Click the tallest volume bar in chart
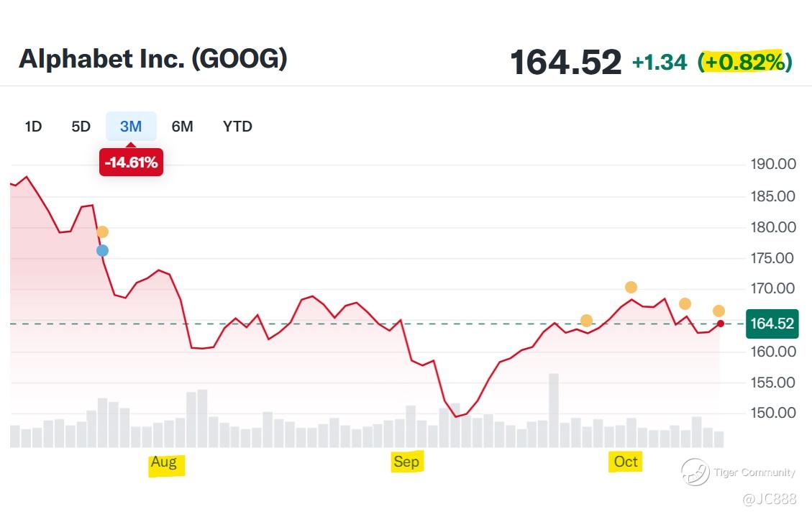The width and height of the screenshot is (812, 517). (553, 410)
